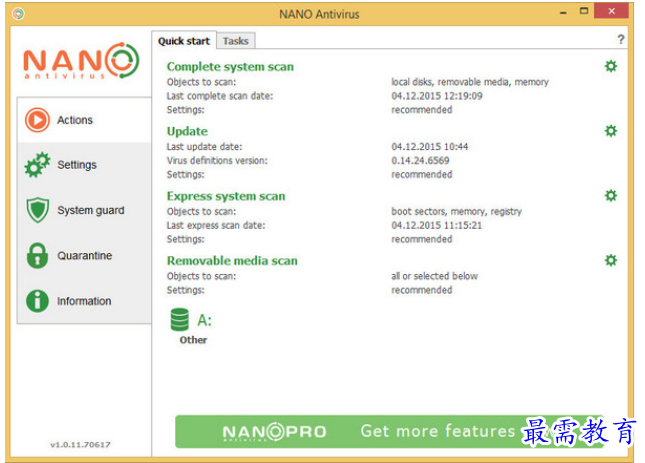Viewport: 645px width, 463px height.
Task: Open the Actions sidebar item
Action: pos(84,120)
